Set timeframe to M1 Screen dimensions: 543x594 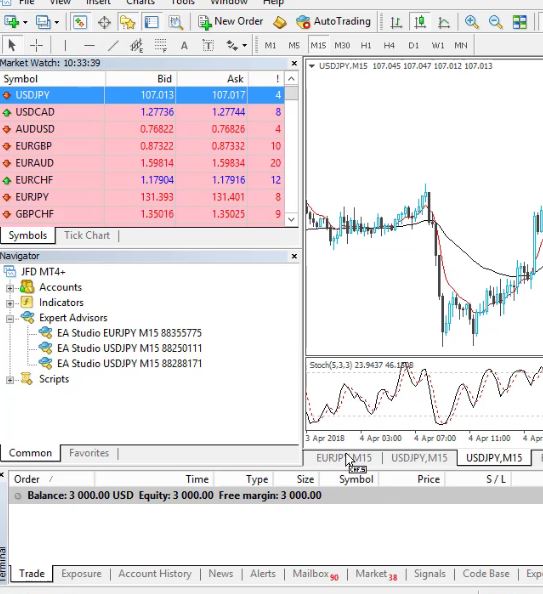[x=270, y=45]
